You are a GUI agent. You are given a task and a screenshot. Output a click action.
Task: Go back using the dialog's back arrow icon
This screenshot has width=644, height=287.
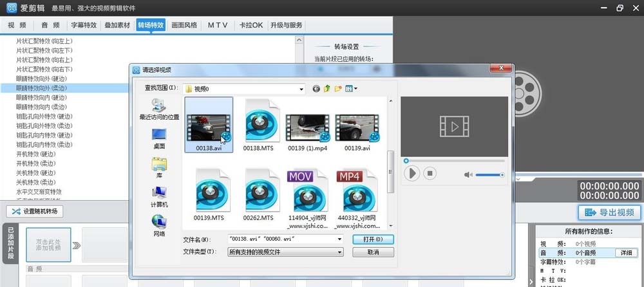tap(316, 88)
